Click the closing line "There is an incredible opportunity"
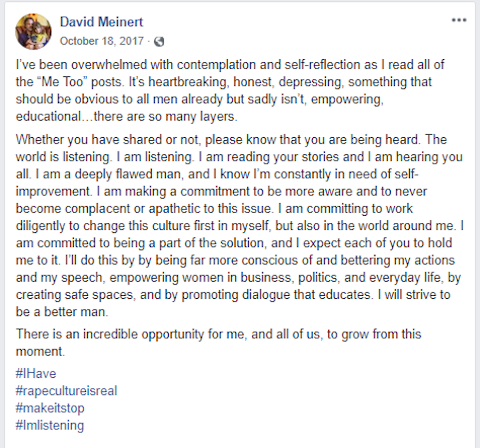The image size is (480, 448). coord(109,334)
